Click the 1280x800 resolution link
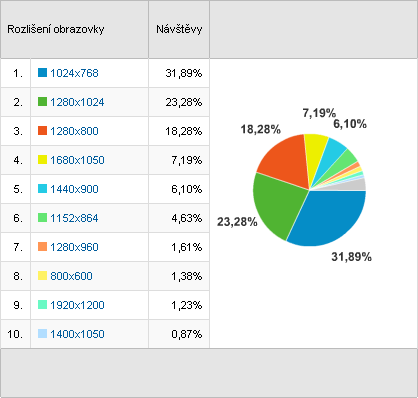This screenshot has height=398, width=418. 74,131
